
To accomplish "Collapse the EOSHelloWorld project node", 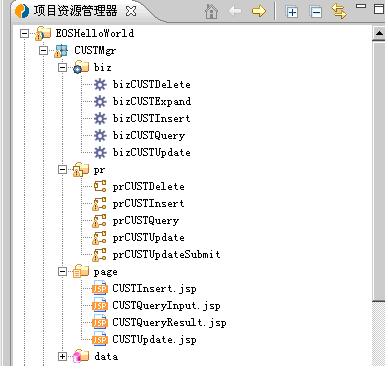I will coord(24,33).
